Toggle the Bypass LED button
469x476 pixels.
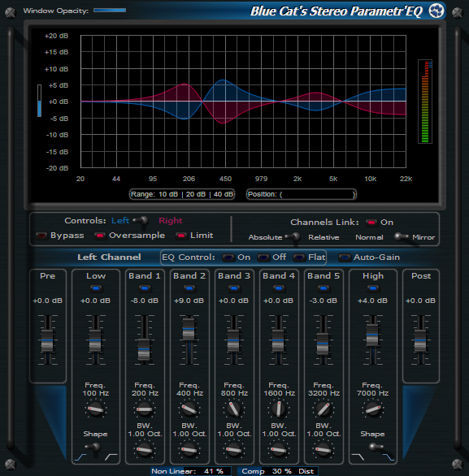click(x=41, y=236)
